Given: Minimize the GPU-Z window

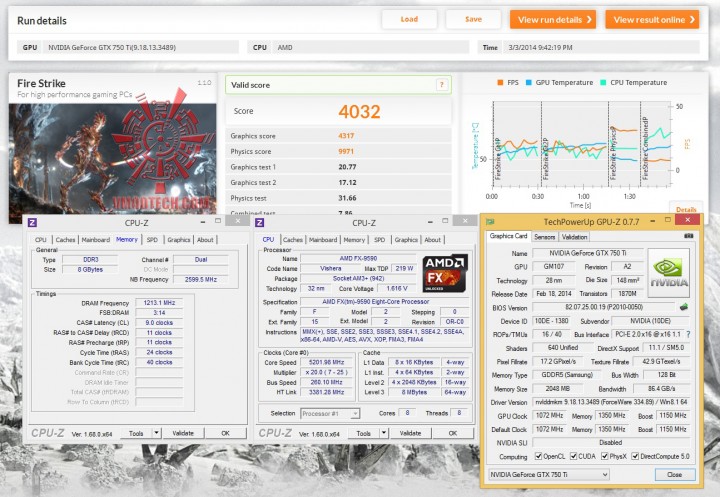Looking at the screenshot, I should click(x=652, y=221).
